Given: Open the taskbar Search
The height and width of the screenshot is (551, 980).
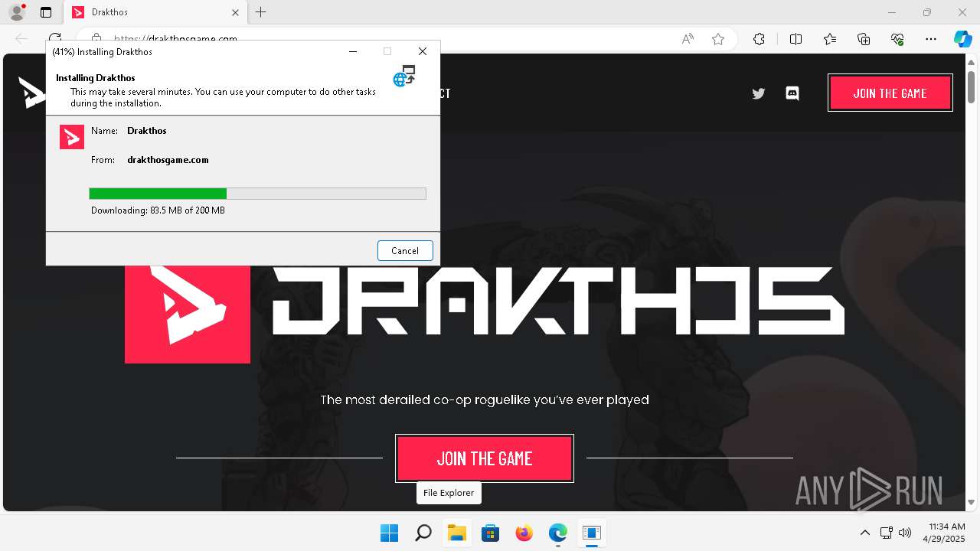Looking at the screenshot, I should 423,533.
